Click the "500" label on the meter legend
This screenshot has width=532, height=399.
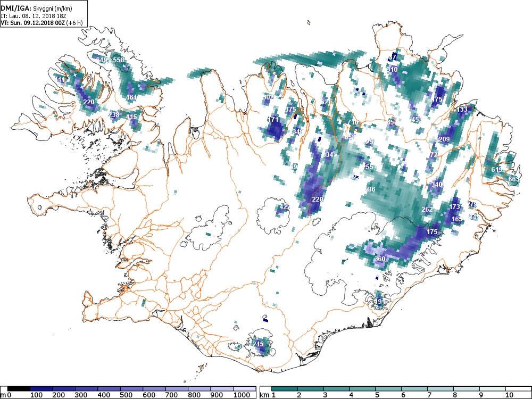pyautogui.click(x=126, y=395)
